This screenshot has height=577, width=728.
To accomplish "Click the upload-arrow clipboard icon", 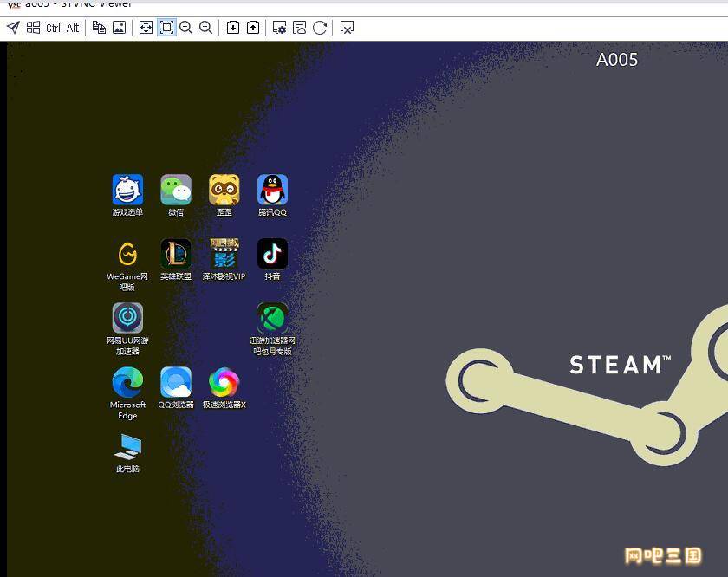I will click(253, 28).
